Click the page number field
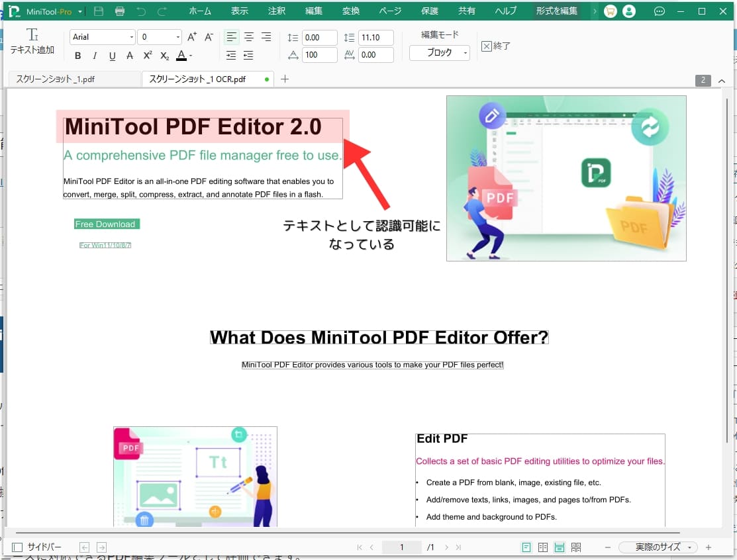Screen dimensions: 737x560 pos(401,547)
